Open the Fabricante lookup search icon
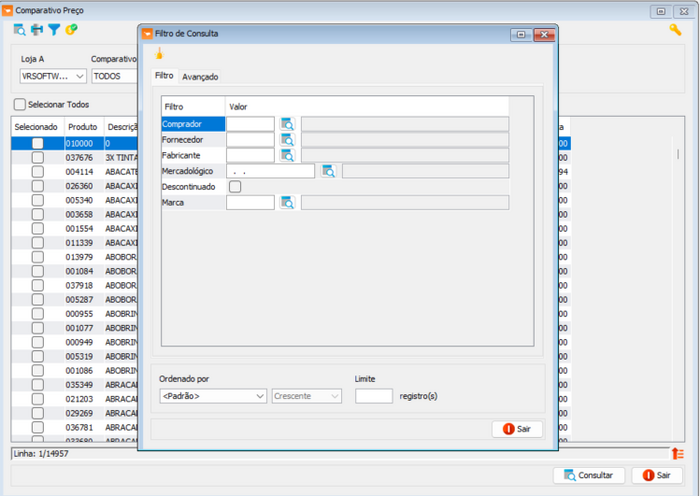The image size is (700, 496). coord(288,155)
